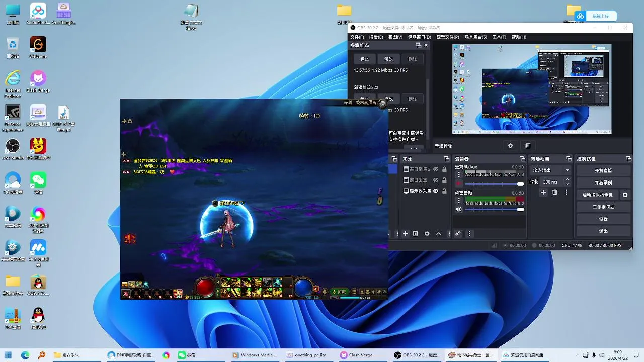
Task: Open advanced audio properties gears icon
Action: (x=458, y=234)
